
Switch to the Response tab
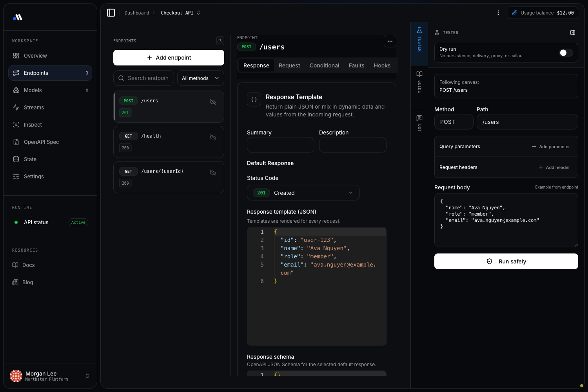coord(256,65)
